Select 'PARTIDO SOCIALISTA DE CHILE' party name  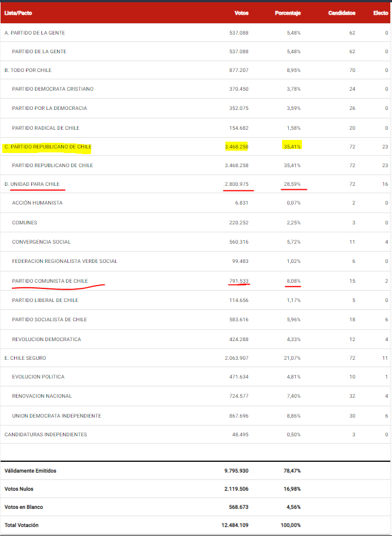click(x=49, y=319)
